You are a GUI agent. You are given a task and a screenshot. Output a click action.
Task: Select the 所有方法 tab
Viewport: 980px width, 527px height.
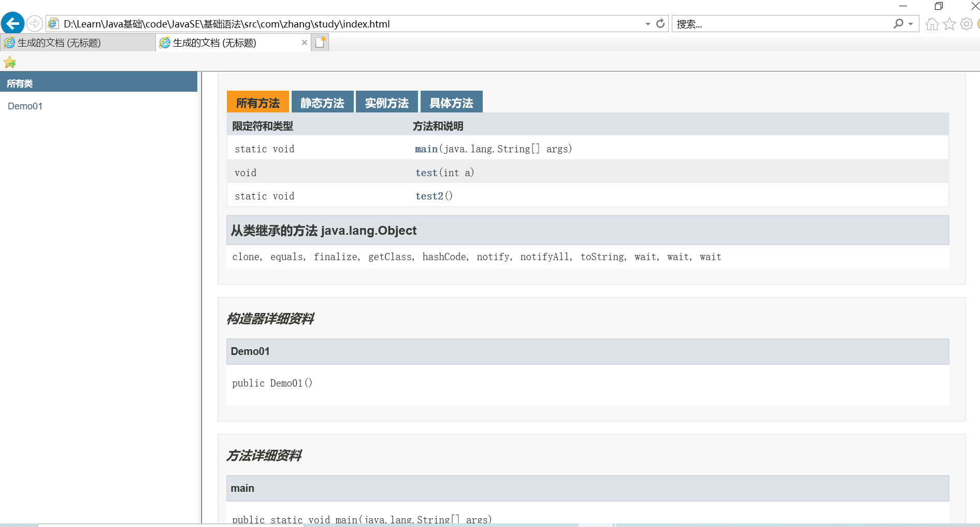[x=258, y=102]
